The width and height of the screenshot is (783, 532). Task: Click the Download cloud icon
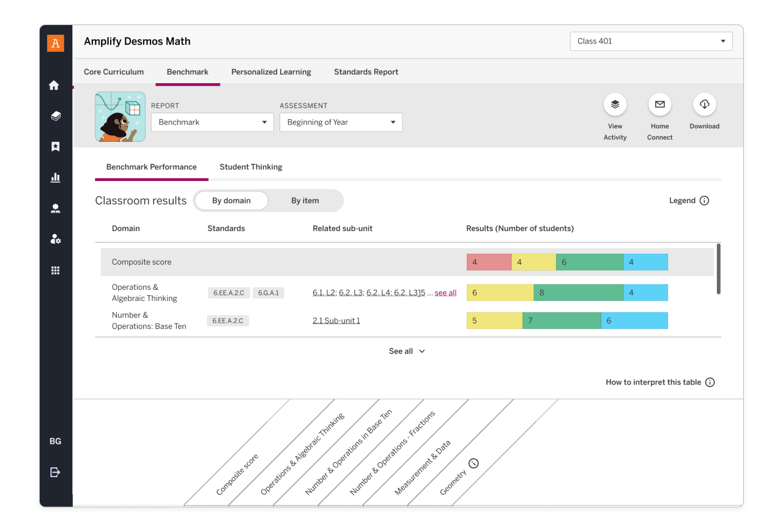[x=704, y=105]
